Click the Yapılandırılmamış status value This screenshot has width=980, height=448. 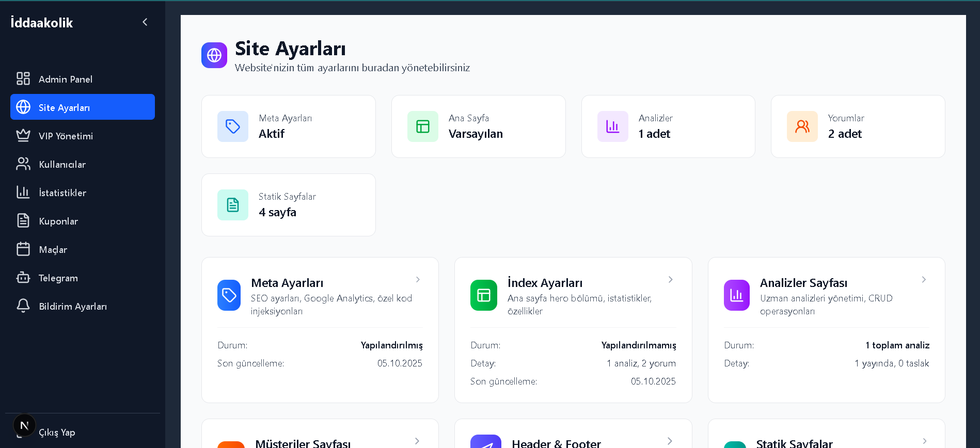[x=639, y=345]
